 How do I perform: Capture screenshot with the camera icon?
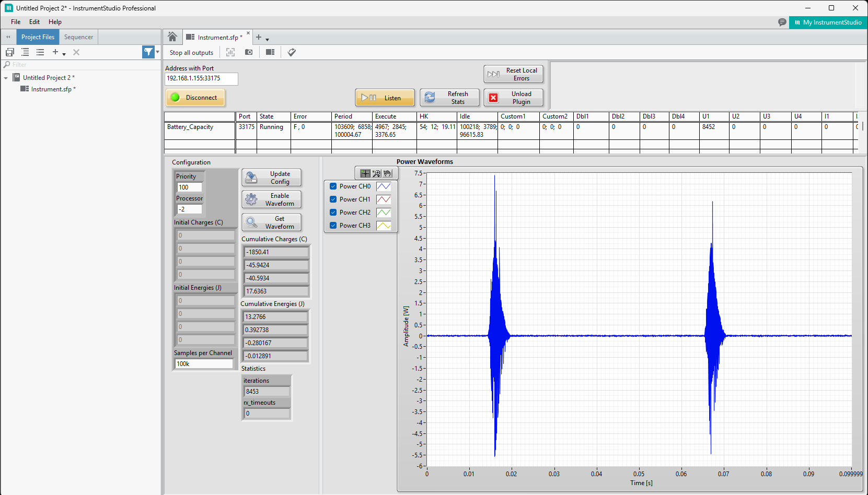(x=249, y=52)
